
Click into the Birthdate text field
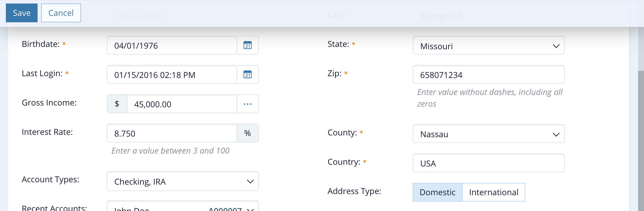point(172,45)
